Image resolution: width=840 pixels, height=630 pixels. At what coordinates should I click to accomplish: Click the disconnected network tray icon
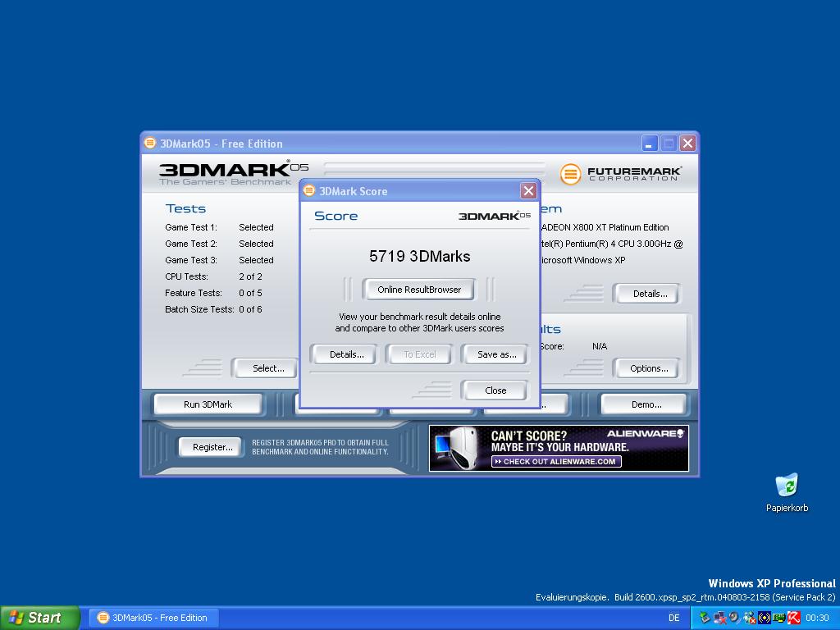click(719, 618)
